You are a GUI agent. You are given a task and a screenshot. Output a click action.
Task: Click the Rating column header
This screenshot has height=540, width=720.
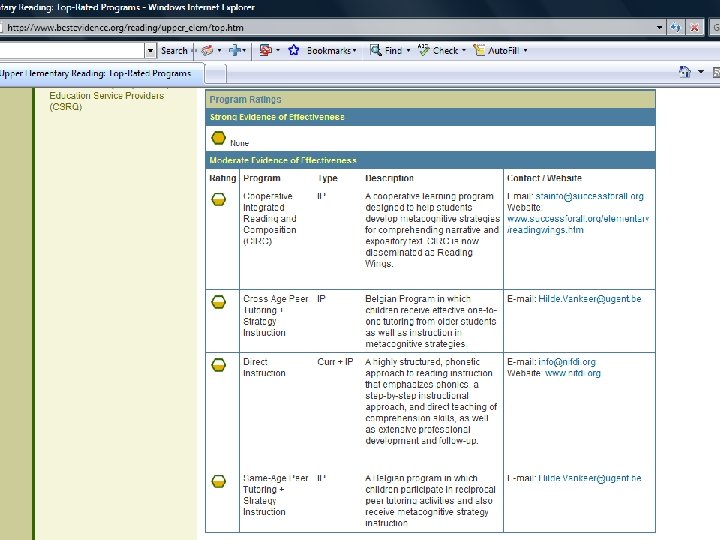(223, 178)
